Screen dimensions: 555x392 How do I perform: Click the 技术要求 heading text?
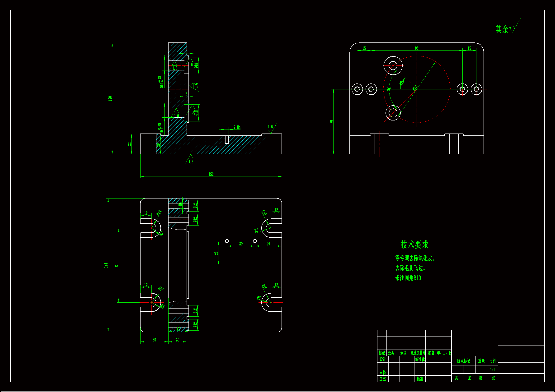(414, 244)
